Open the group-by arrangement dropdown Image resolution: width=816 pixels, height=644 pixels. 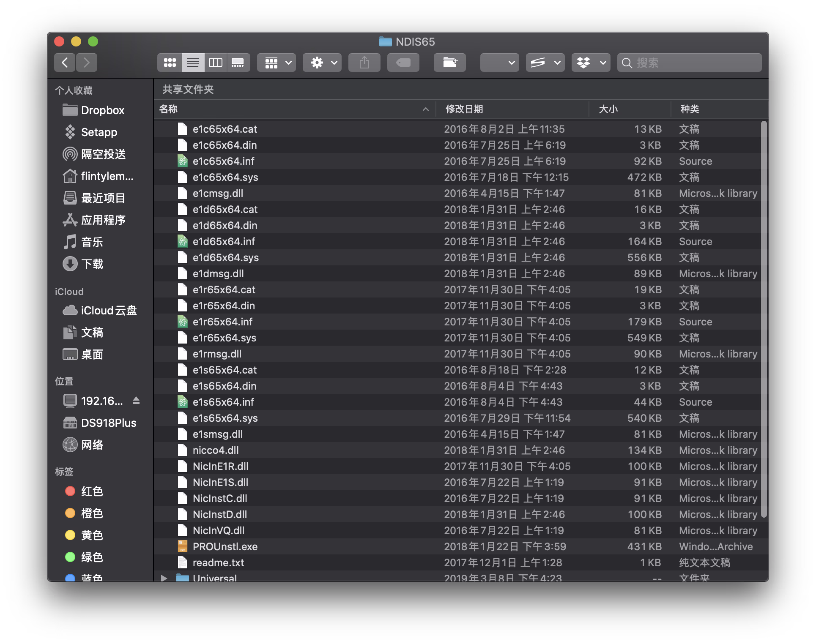click(277, 63)
